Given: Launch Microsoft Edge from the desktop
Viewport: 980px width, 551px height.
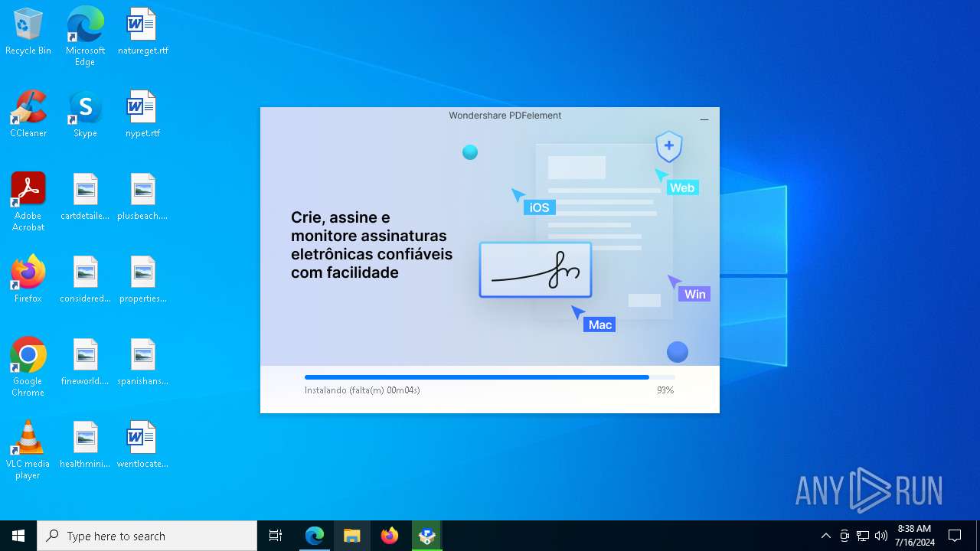Looking at the screenshot, I should (x=85, y=36).
